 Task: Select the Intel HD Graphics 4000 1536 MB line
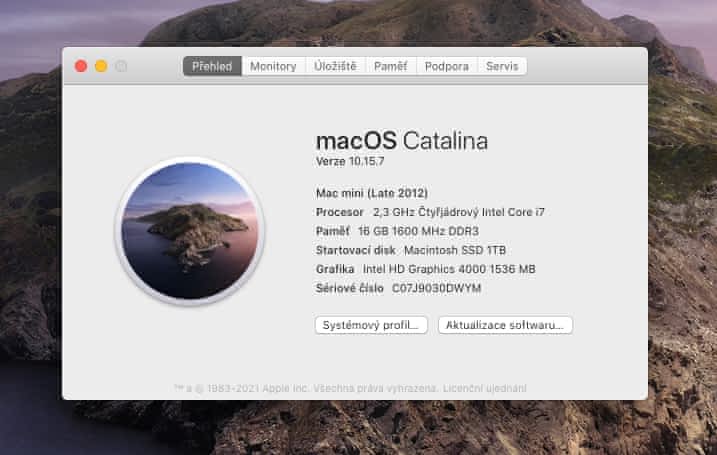coord(426,269)
